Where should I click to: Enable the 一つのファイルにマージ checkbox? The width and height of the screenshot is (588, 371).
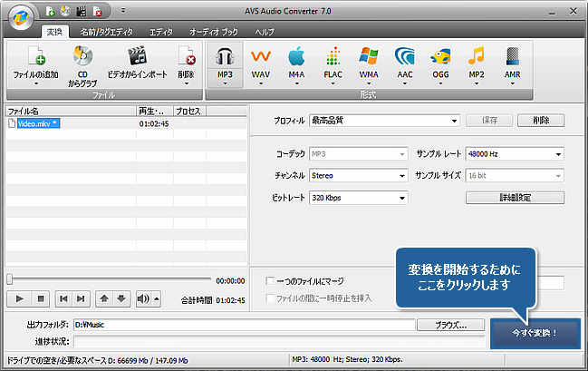point(270,280)
